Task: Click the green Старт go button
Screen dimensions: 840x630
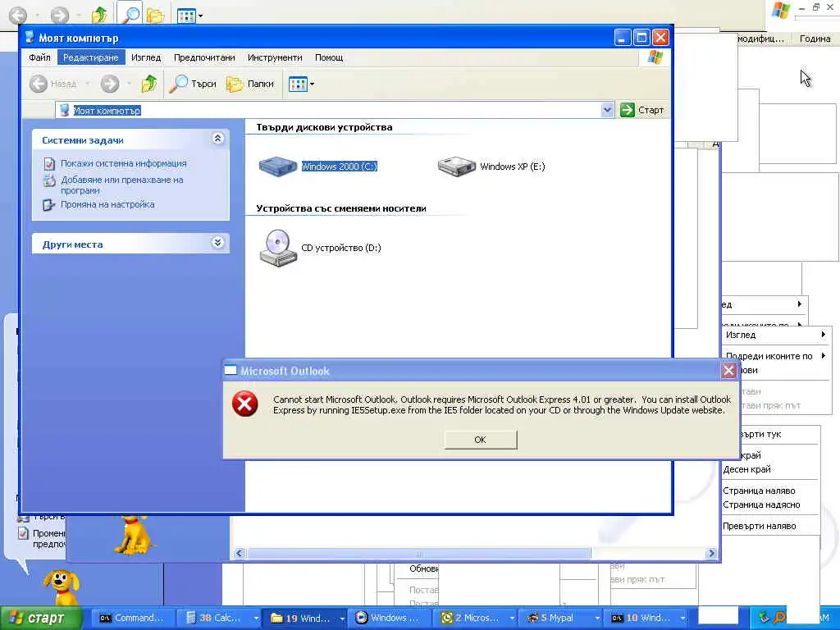Action: (641, 110)
